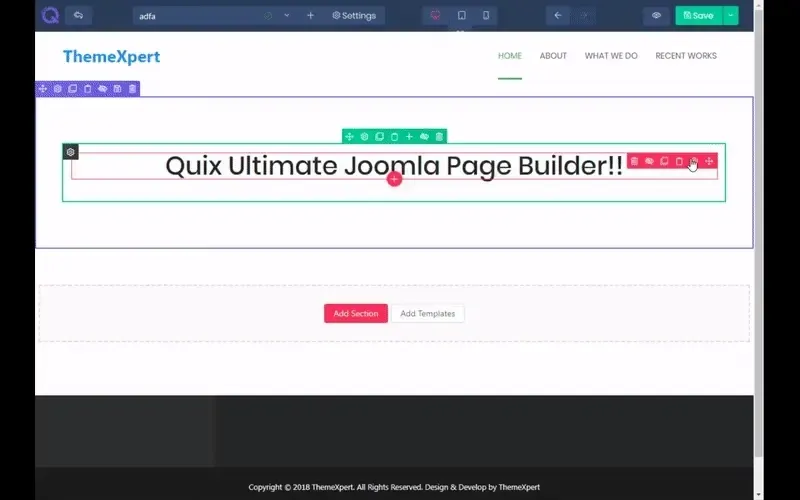
Task: Open column settings dark gear icon
Action: 70,152
